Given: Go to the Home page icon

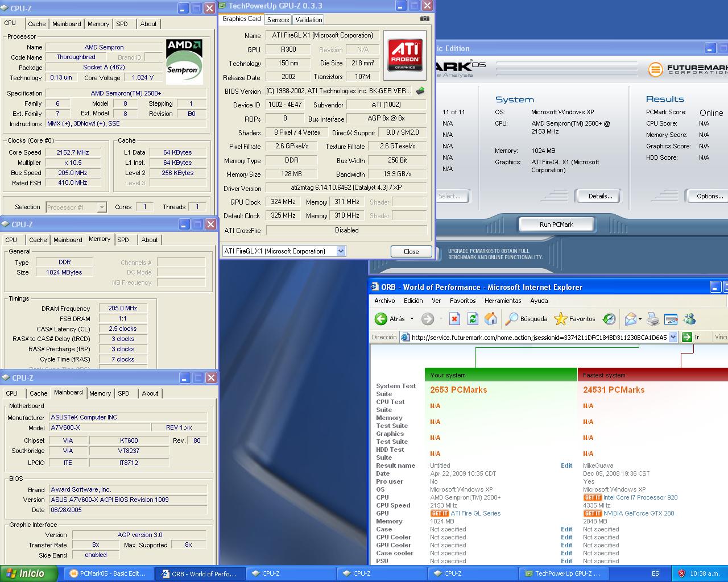Looking at the screenshot, I should (491, 319).
